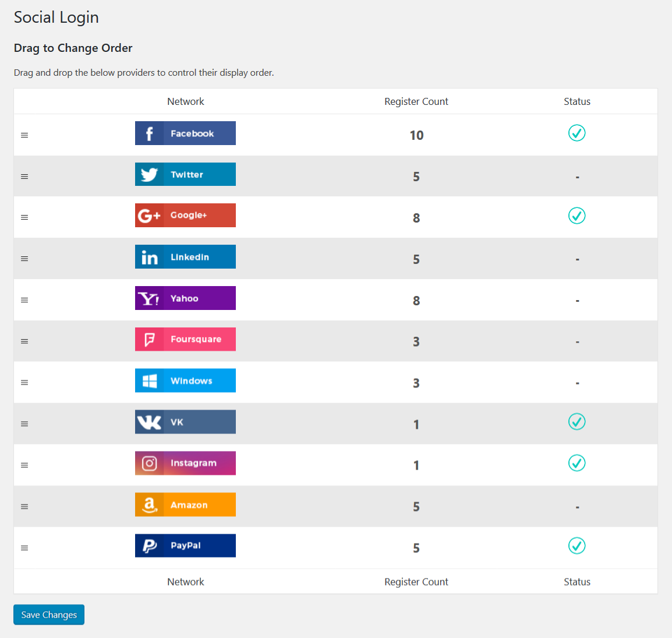Toggle the Facebook status checkmark
Viewport: 672px width, 638px height.
[576, 133]
